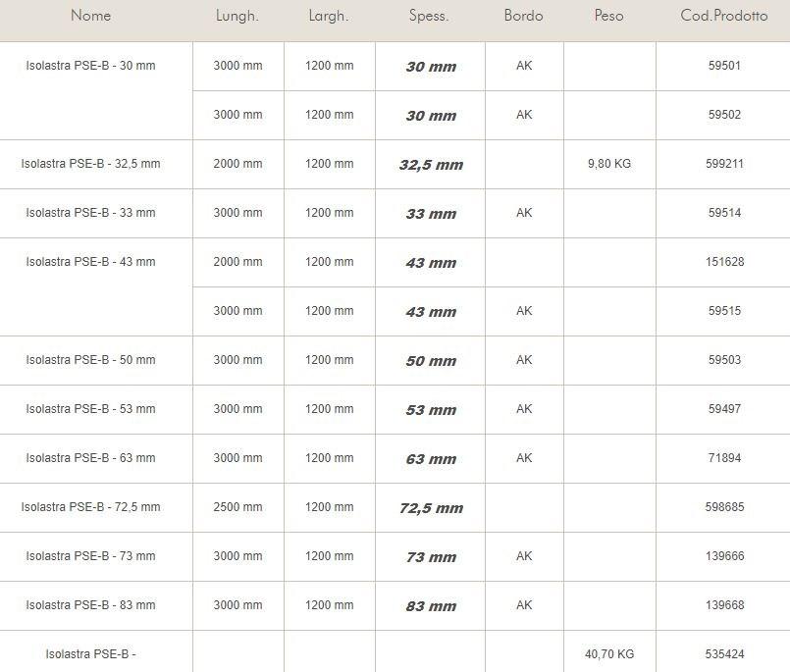The height and width of the screenshot is (672, 790).
Task: Select the 40,70 KG weight cell
Action: 609,654
